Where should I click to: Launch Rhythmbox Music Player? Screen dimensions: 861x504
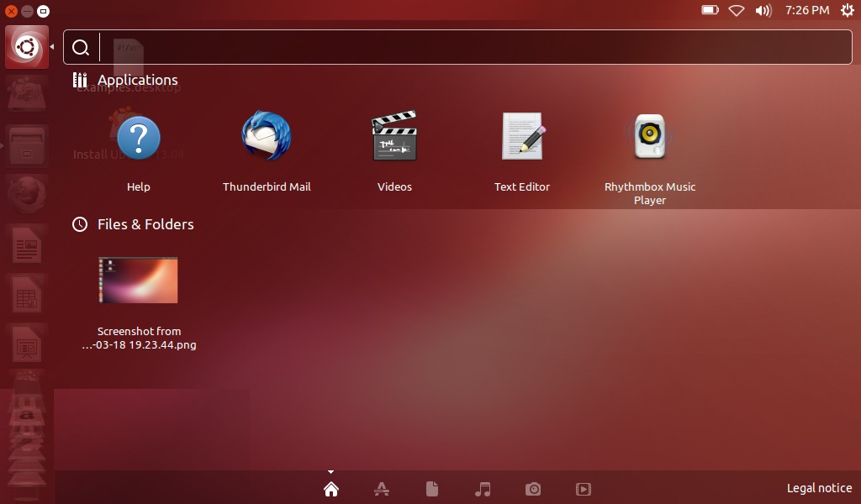point(649,136)
